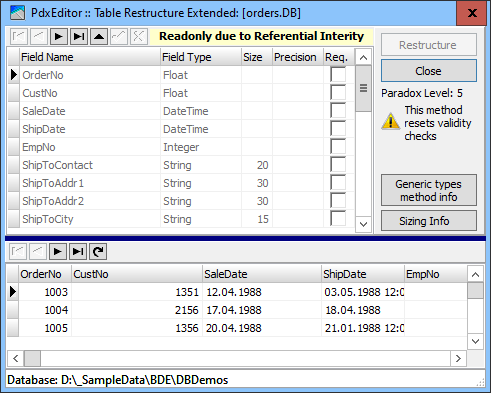Image resolution: width=491 pixels, height=393 pixels.
Task: Click the horizontal scrollbar thumb in data grid
Action: (32, 358)
